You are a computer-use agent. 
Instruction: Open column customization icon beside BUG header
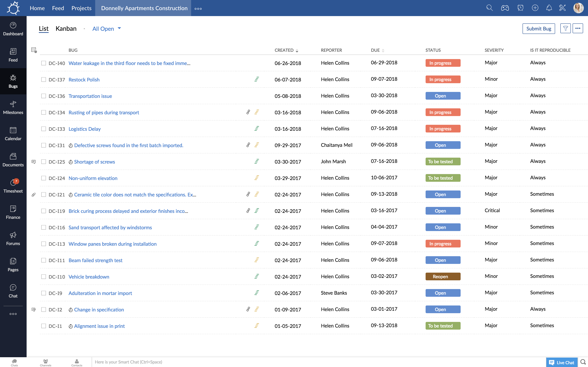pyautogui.click(x=34, y=50)
